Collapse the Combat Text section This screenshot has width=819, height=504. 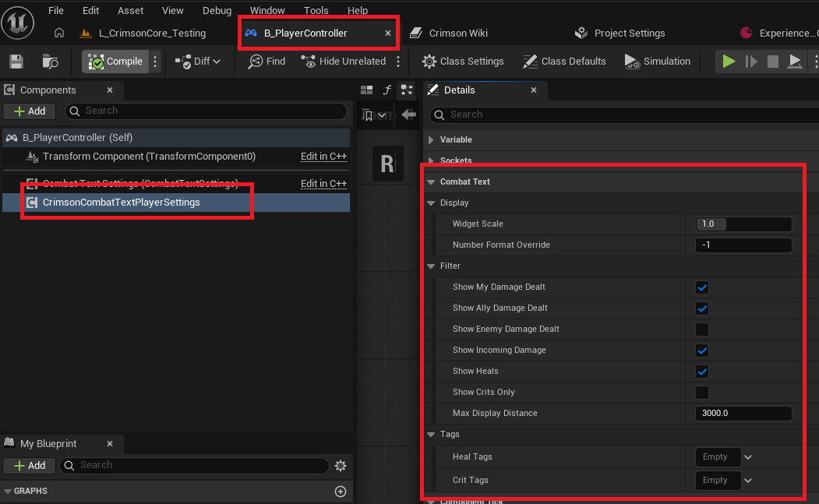[x=431, y=182]
